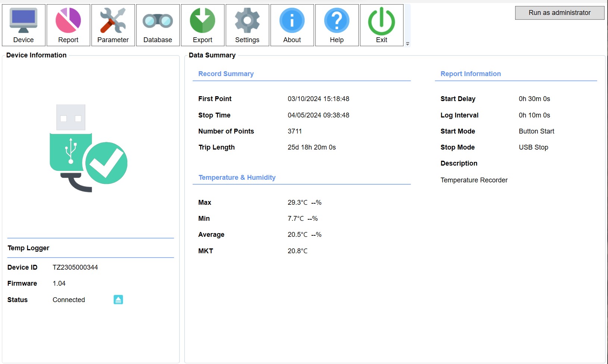Screen dimensions: 608x364
Task: Open Settings gear in the toolbar
Action: [x=247, y=25]
